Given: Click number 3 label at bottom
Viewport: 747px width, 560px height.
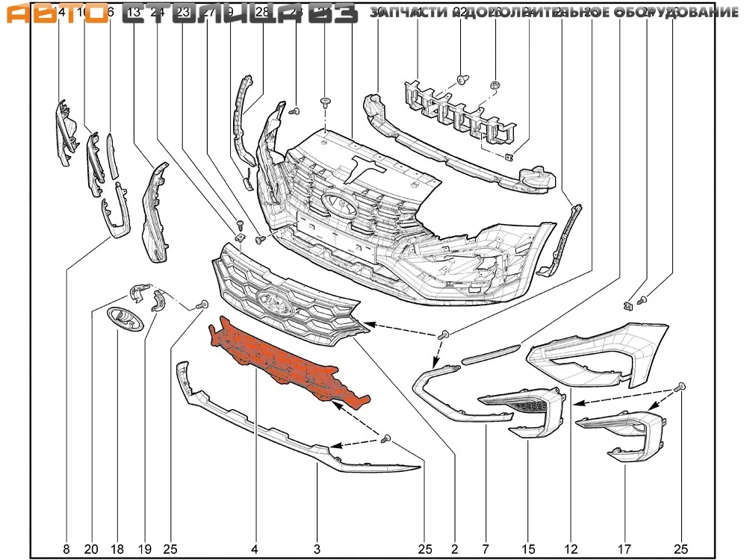Looking at the screenshot, I should pos(317,550).
